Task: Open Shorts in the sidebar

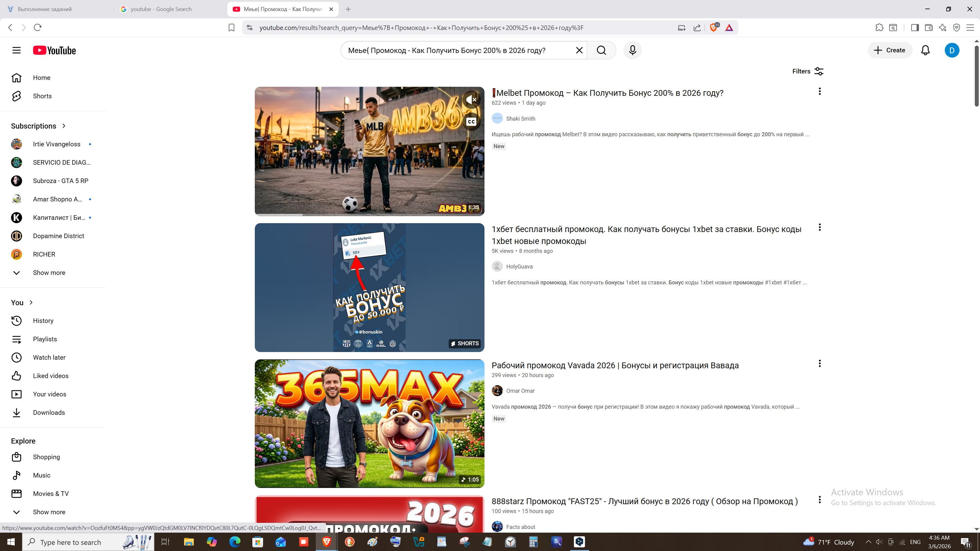Action: (42, 96)
